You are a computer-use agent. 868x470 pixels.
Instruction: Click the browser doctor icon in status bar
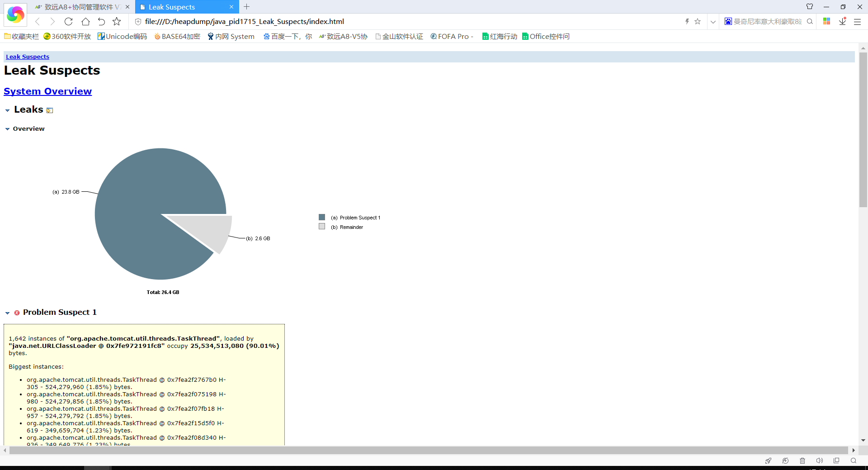click(x=785, y=461)
